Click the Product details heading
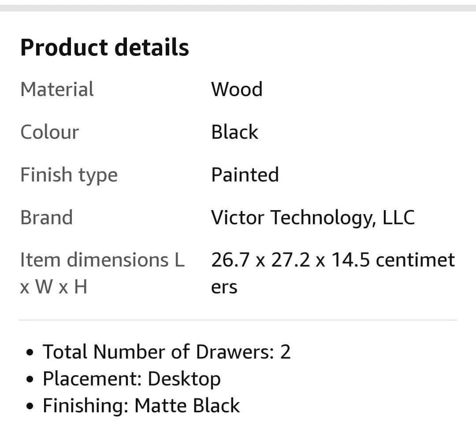 pos(105,48)
